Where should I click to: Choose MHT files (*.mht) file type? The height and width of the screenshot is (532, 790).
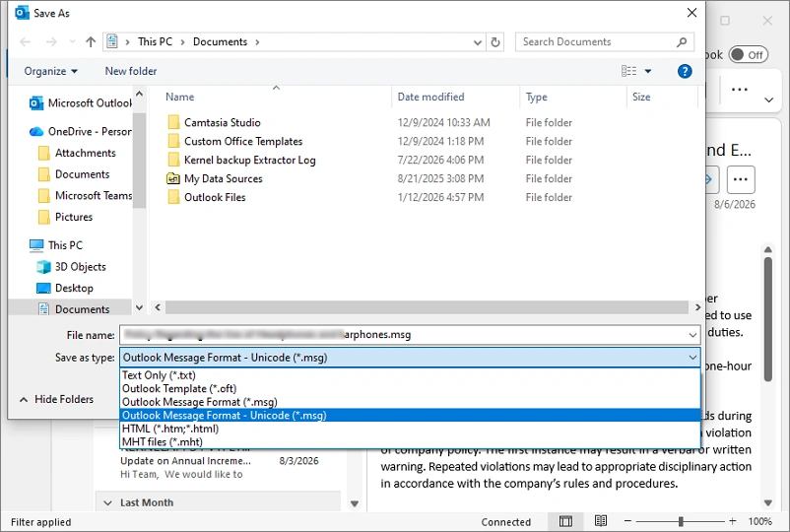[410, 441]
